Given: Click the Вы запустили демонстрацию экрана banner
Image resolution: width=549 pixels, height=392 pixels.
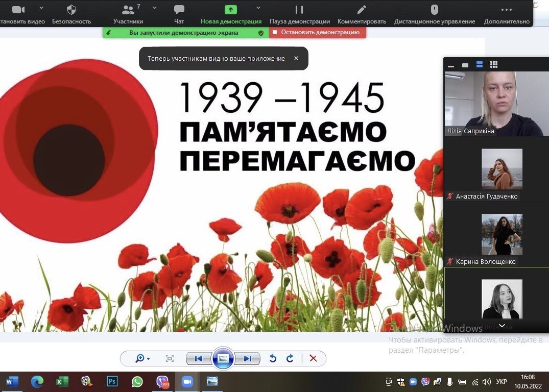Looking at the screenshot, I should click(185, 33).
